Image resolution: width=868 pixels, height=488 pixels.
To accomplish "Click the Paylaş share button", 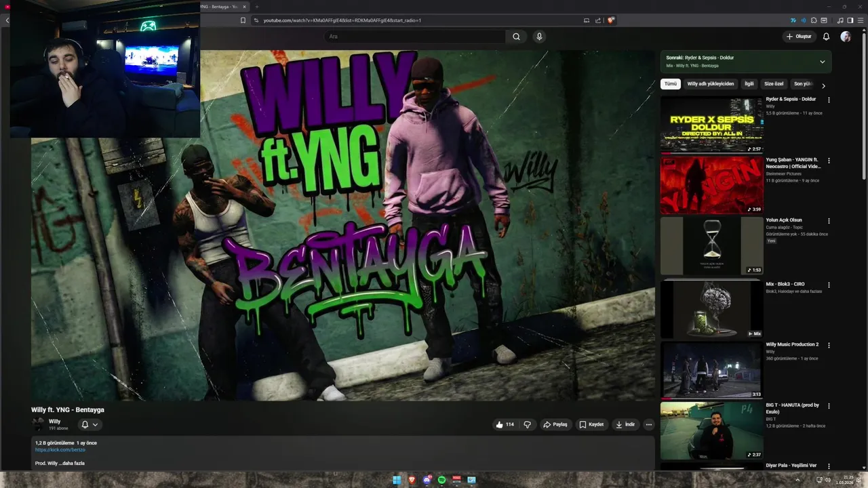I will (x=555, y=424).
